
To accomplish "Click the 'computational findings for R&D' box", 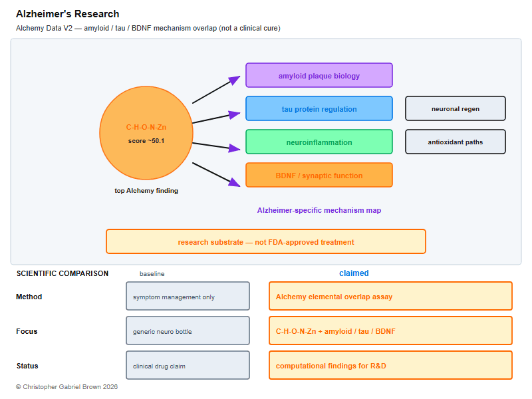I will click(390, 365).
